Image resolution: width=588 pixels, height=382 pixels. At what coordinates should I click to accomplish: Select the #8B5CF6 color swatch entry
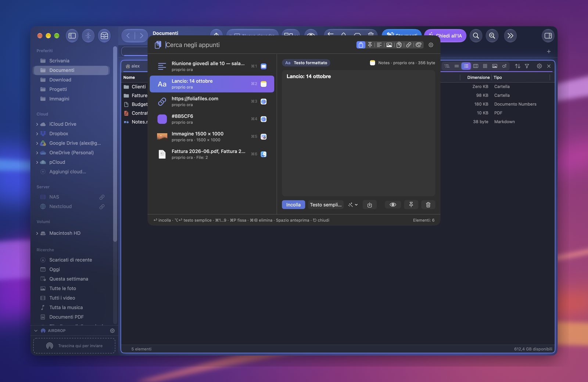coord(212,119)
